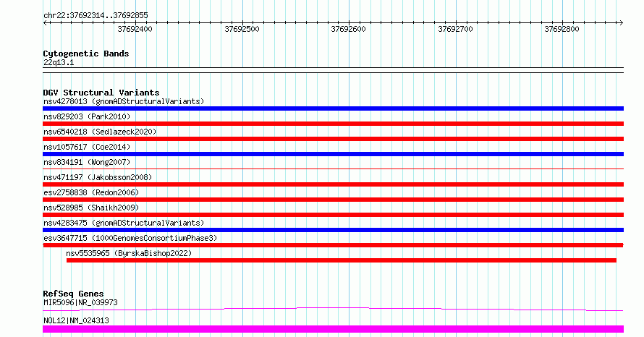644x337 pixels.
Task: Click the red bar under nsv471197
Action: 333,184
